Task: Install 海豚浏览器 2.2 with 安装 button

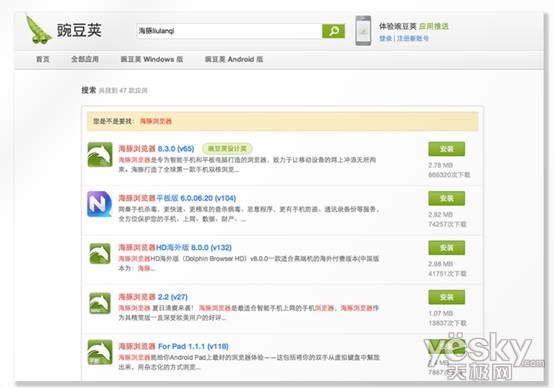Action: [447, 297]
